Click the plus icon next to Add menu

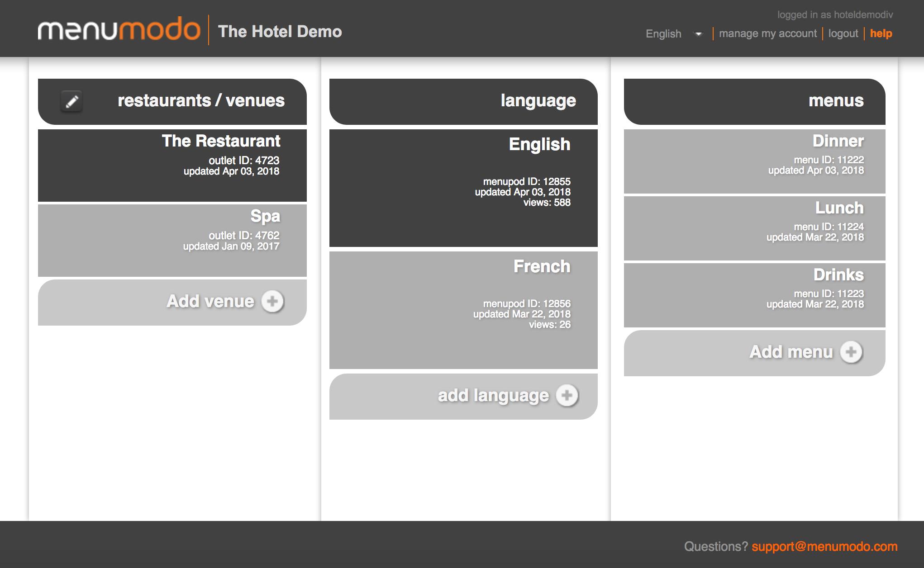851,352
